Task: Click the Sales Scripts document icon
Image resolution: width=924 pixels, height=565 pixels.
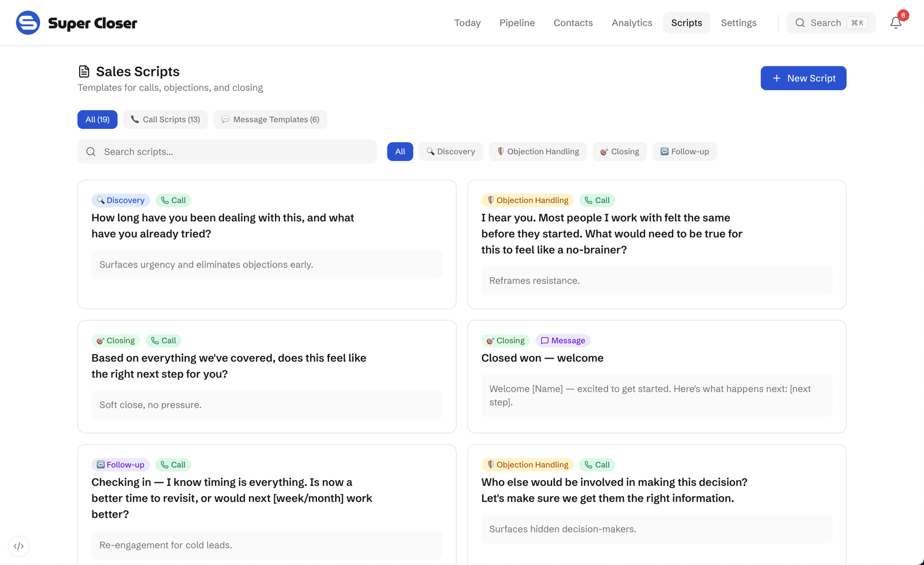Action: (84, 72)
